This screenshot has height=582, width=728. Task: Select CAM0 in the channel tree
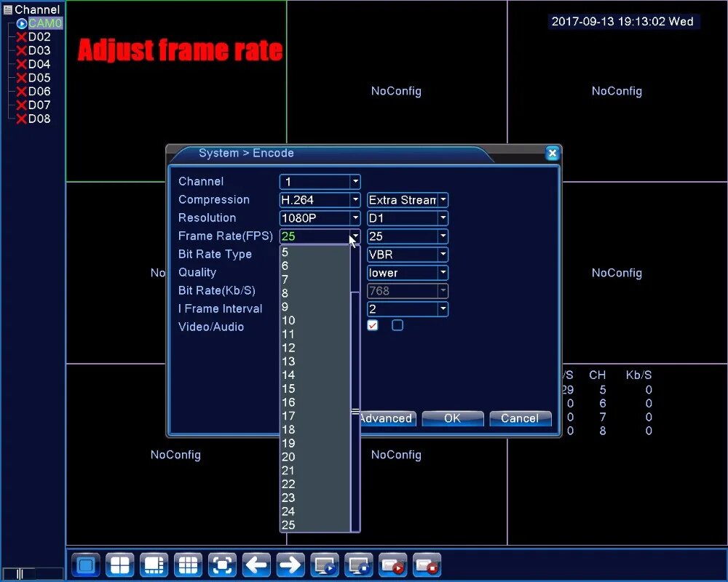point(44,23)
